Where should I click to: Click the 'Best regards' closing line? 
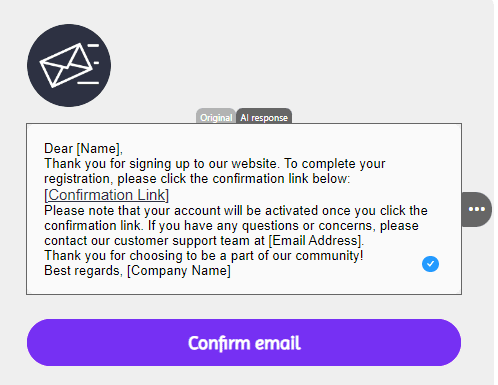(82, 271)
